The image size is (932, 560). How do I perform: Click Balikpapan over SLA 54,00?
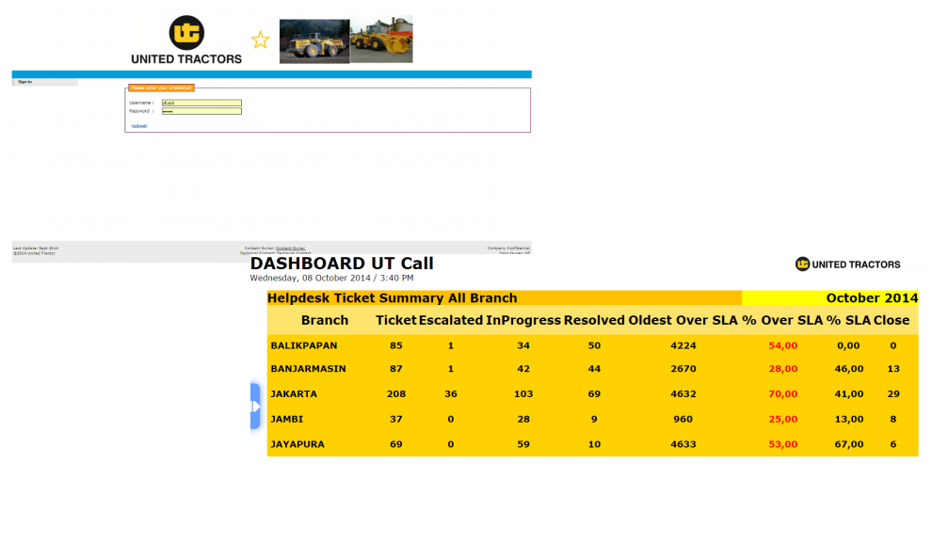click(783, 345)
